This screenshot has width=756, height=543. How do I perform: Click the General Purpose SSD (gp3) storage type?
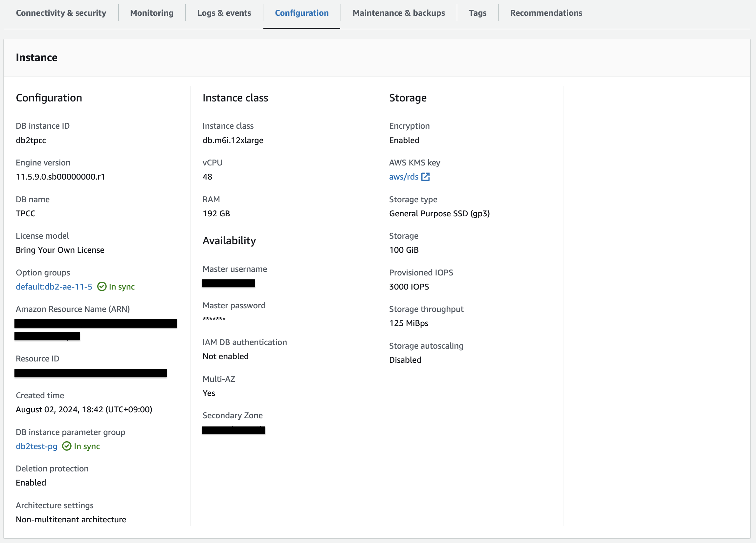[x=439, y=213]
